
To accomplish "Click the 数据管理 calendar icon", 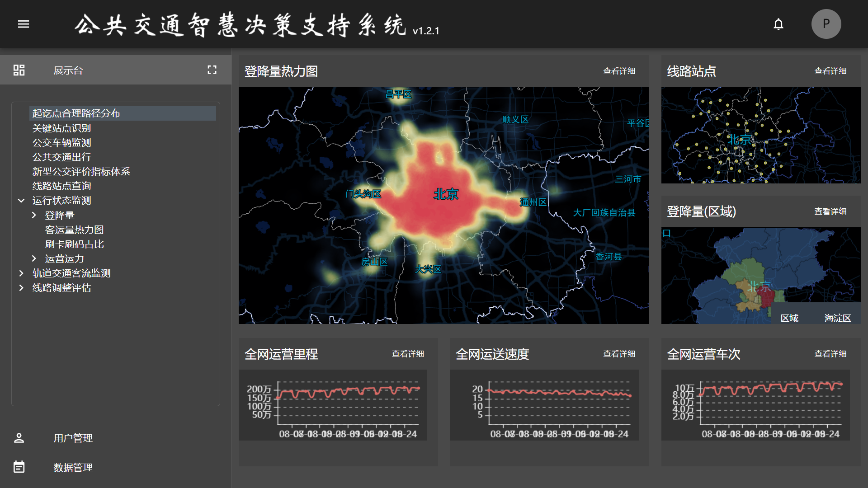I will (19, 467).
